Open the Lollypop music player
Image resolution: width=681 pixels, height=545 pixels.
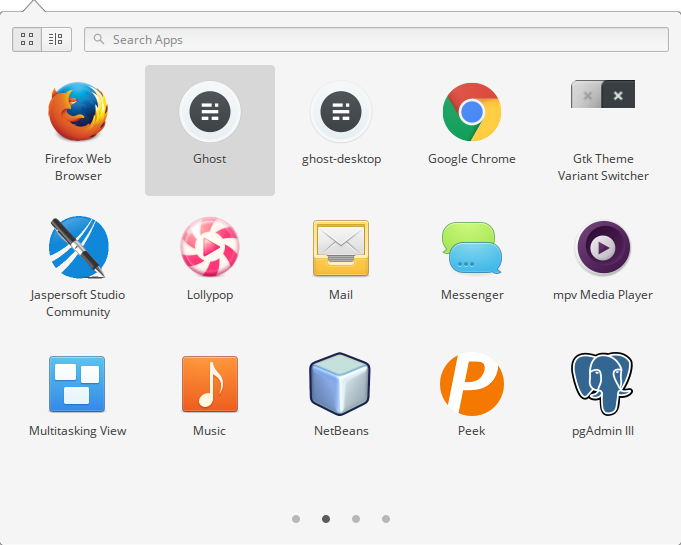click(210, 267)
